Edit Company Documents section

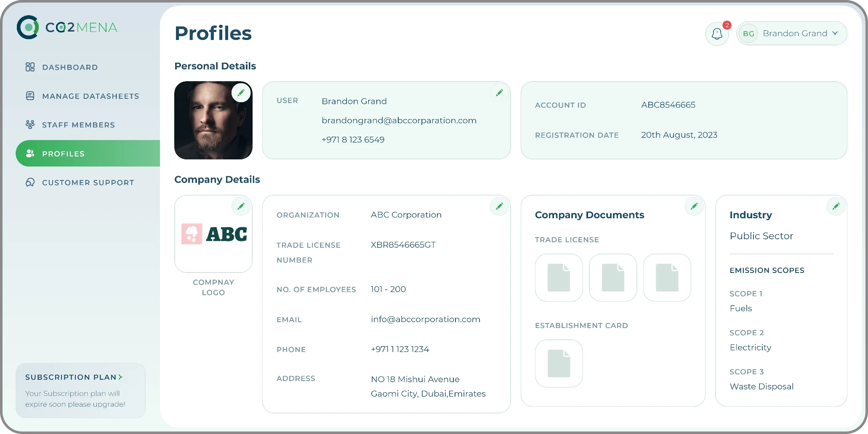[x=694, y=206]
